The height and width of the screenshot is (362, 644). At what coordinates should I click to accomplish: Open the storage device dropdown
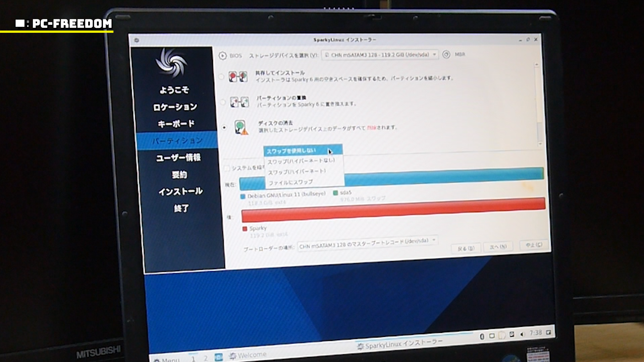[380, 55]
